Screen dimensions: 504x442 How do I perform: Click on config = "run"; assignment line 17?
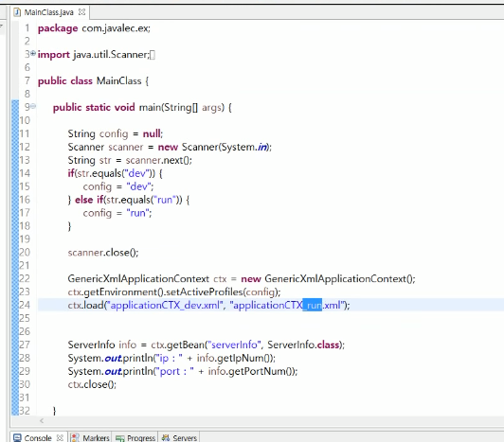click(x=117, y=213)
